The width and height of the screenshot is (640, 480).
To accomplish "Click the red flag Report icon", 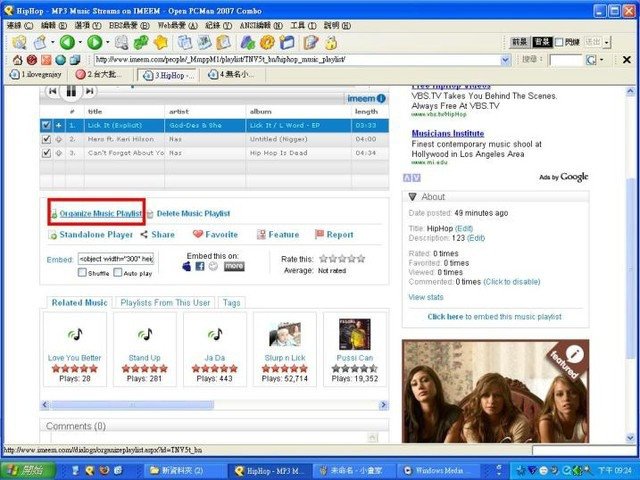I will pyautogui.click(x=319, y=234).
